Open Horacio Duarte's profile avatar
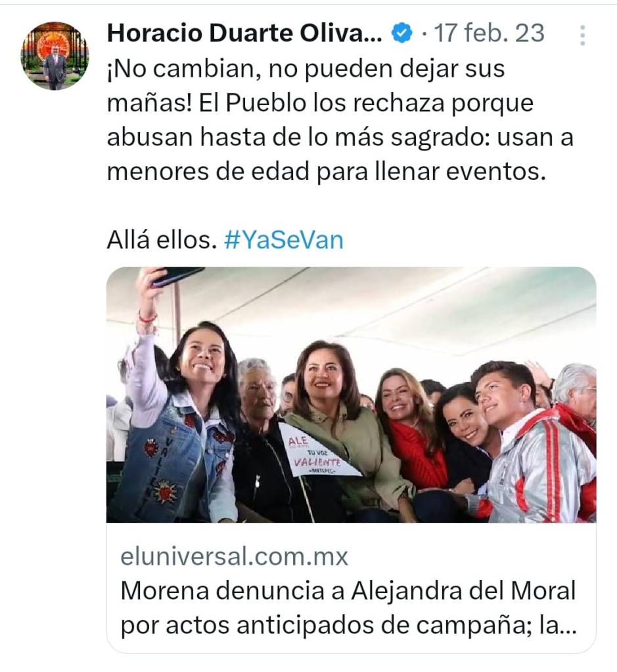The image size is (617, 672). click(55, 56)
